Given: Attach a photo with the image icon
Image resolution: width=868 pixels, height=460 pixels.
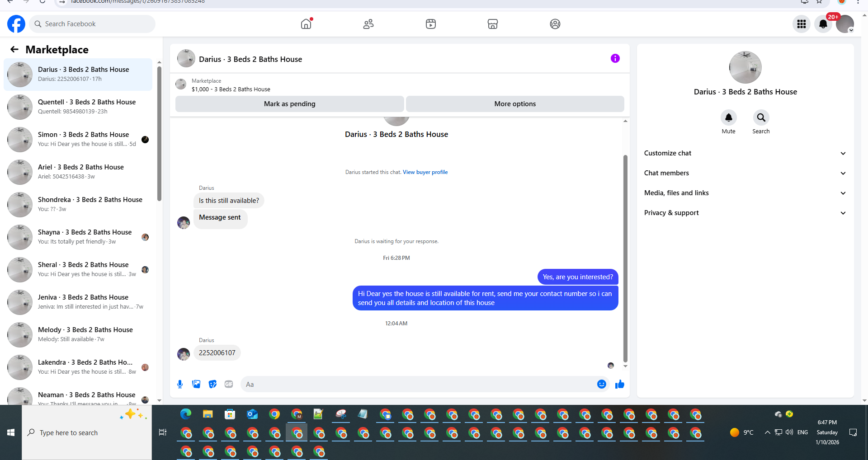Looking at the screenshot, I should (196, 384).
